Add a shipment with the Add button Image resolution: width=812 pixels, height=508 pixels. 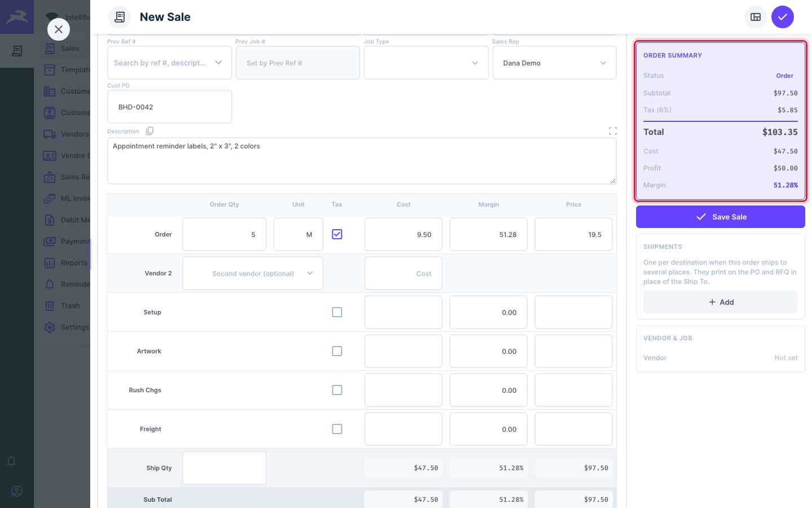point(721,302)
